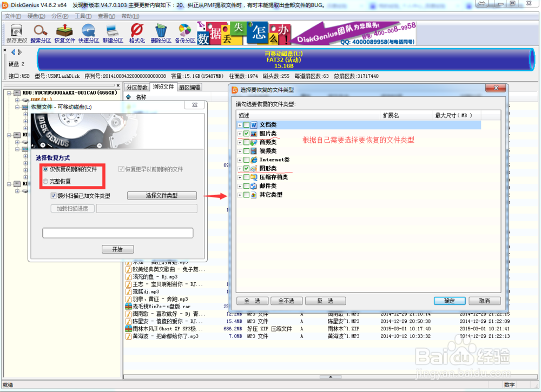Uncheck the 图形类 checkbox
The height and width of the screenshot is (392, 541).
246,169
